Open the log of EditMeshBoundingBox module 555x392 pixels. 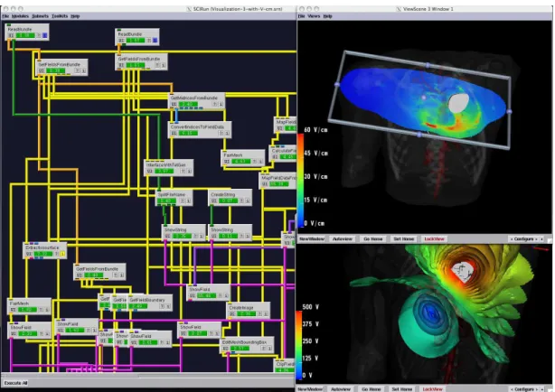(269, 349)
